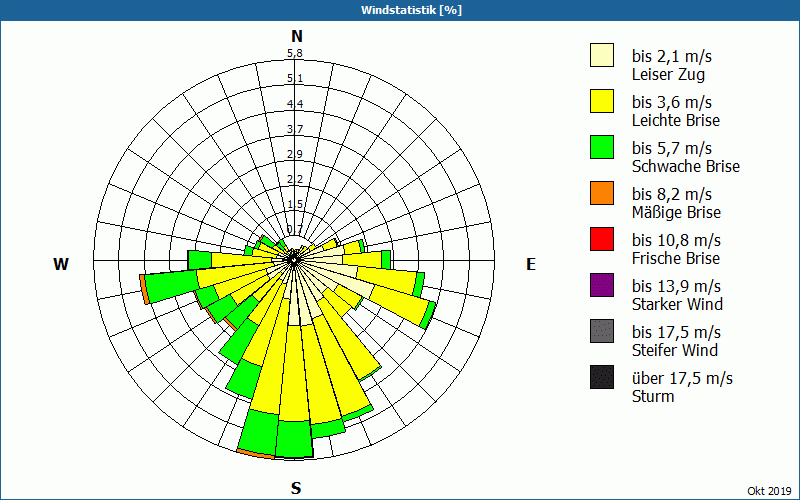Click the 'Leichte Brise' legend label

tap(676, 120)
